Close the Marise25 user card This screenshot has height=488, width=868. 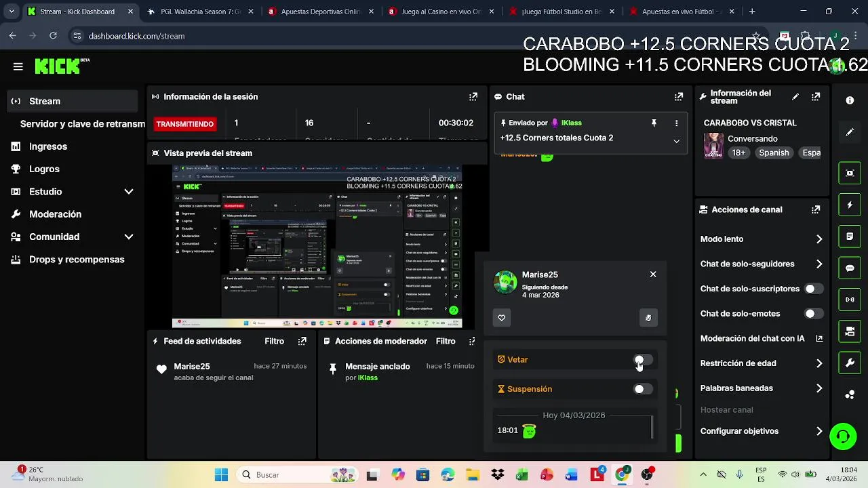coord(653,274)
